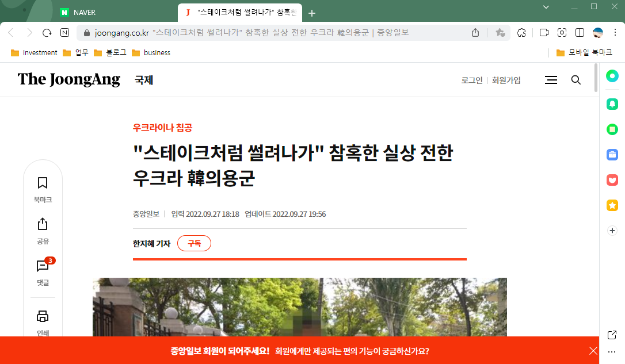
Task: Click The JoongAng logo
Action: (68, 79)
